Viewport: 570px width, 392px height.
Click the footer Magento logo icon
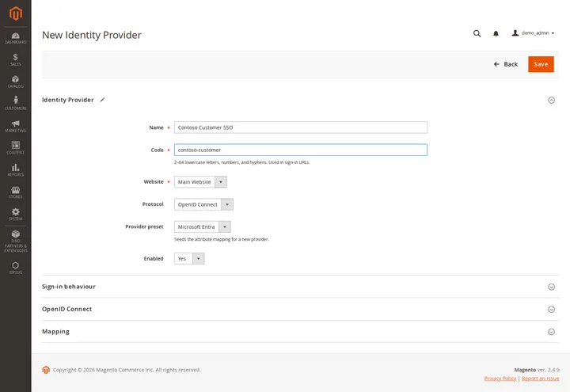tap(46, 370)
